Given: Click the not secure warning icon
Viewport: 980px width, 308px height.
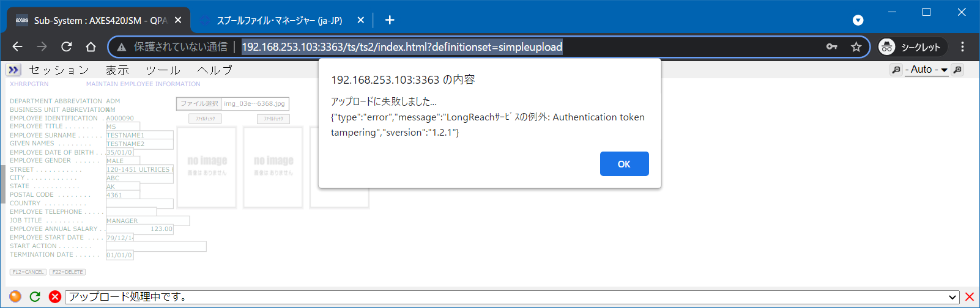Looking at the screenshot, I should coord(122,47).
